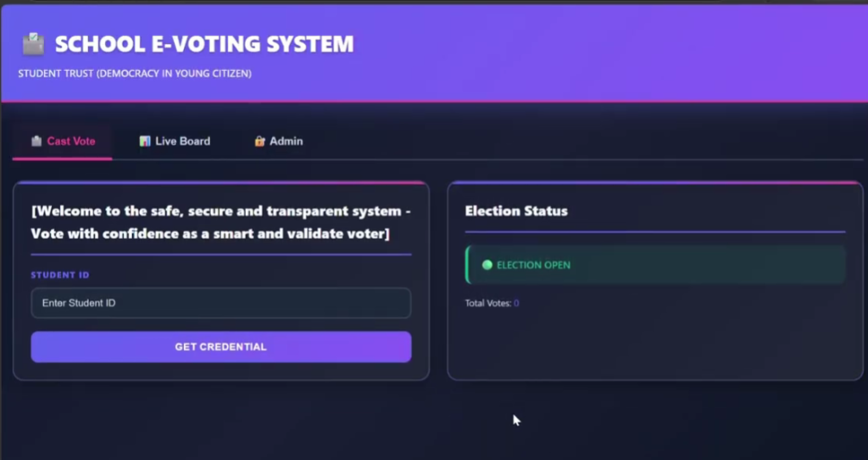Click the ELECTION OPEN status banner
Screen dimensions: 868x460
pyautogui.click(x=655, y=264)
